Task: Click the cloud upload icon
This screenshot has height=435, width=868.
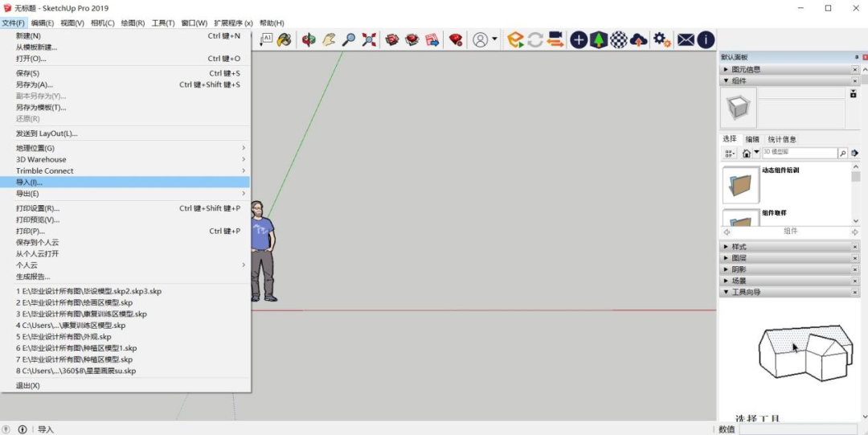Action: 639,39
